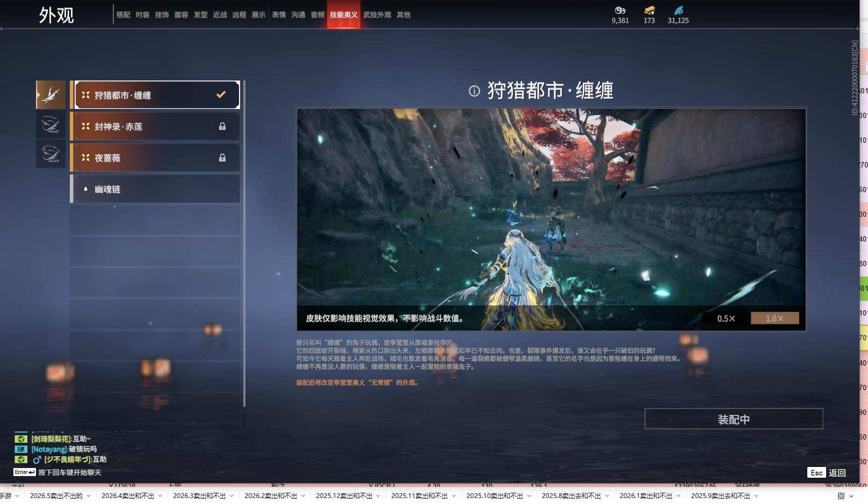Click the chat channel icon beside 剑琦梨梨花
Viewport: 868px width, 504px height.
pos(20,439)
